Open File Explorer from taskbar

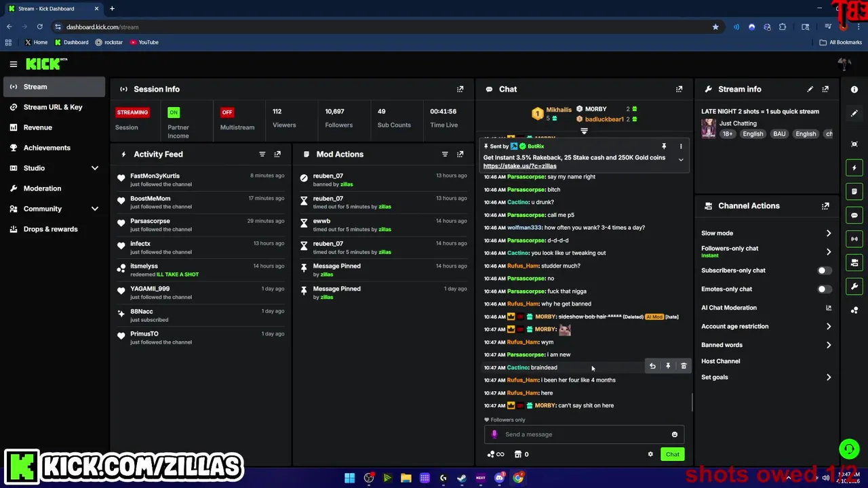coord(406,478)
